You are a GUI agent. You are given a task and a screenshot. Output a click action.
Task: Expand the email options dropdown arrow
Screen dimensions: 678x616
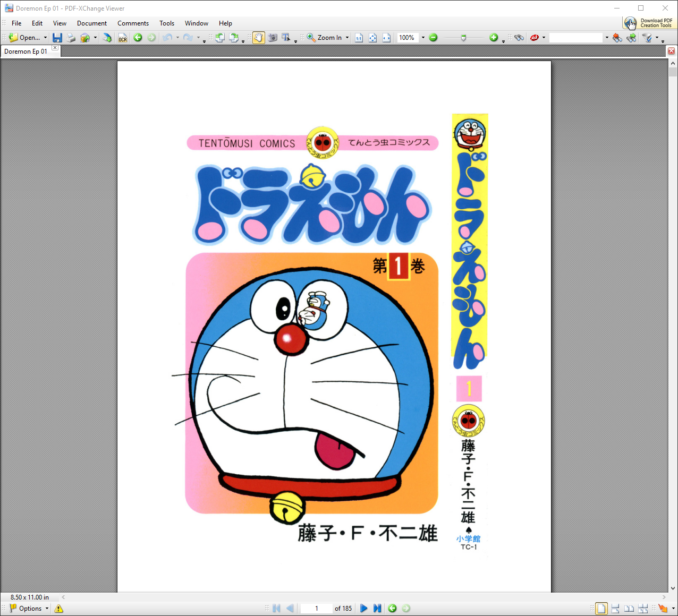pyautogui.click(x=95, y=38)
